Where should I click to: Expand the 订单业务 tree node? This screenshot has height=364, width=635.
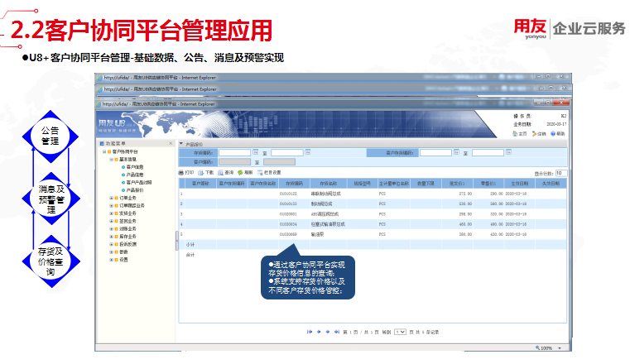click(112, 199)
